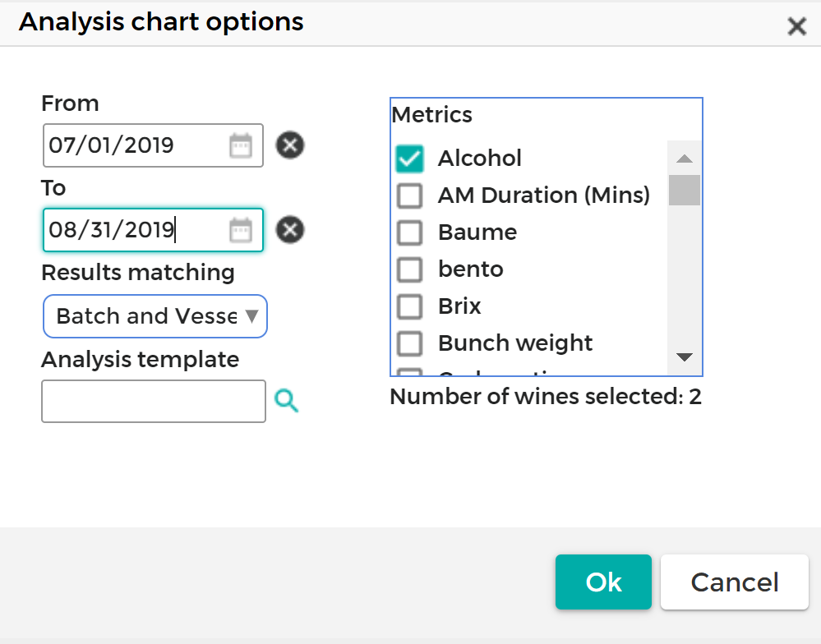821x644 pixels.
Task: Focus the Analysis template text box
Action: pyautogui.click(x=154, y=401)
